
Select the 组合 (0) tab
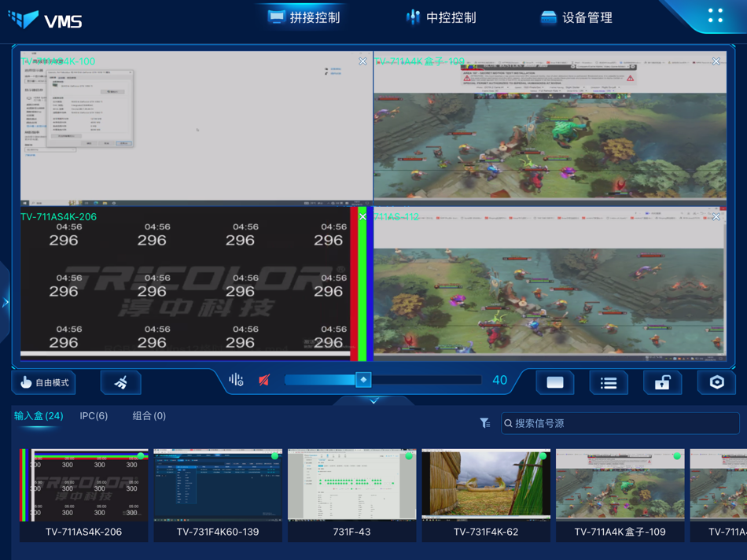pos(149,416)
